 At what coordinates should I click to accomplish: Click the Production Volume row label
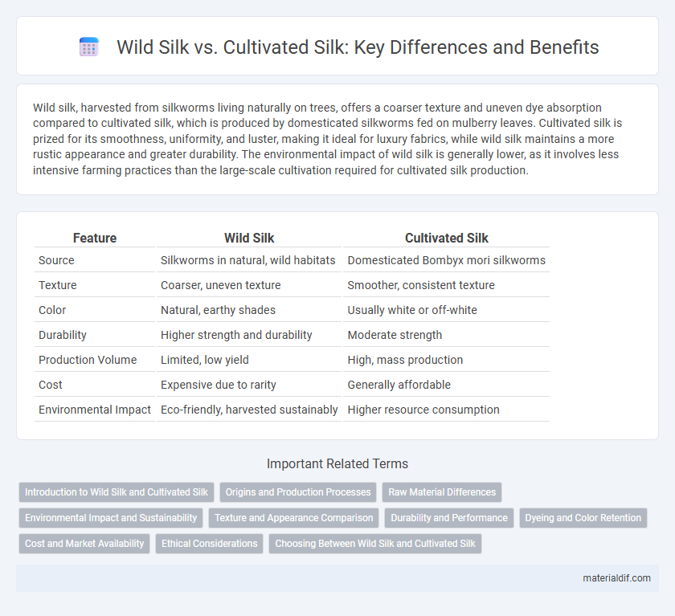pos(88,360)
